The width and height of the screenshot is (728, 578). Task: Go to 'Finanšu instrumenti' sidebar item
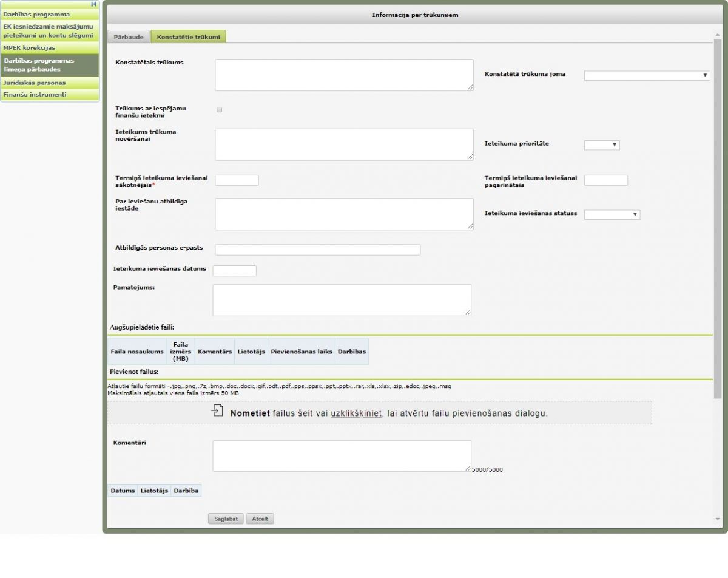[35, 95]
